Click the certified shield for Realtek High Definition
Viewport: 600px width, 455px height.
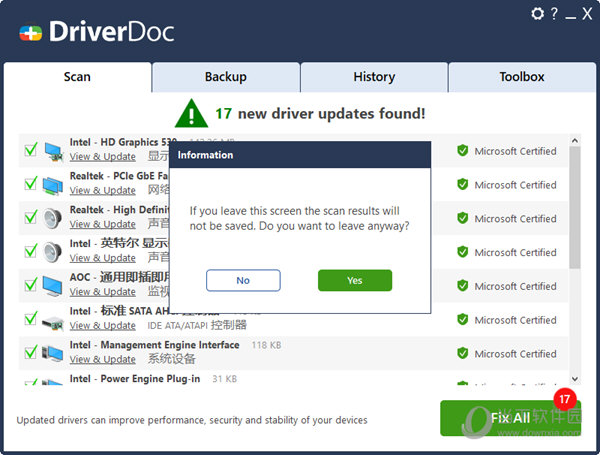coord(463,218)
